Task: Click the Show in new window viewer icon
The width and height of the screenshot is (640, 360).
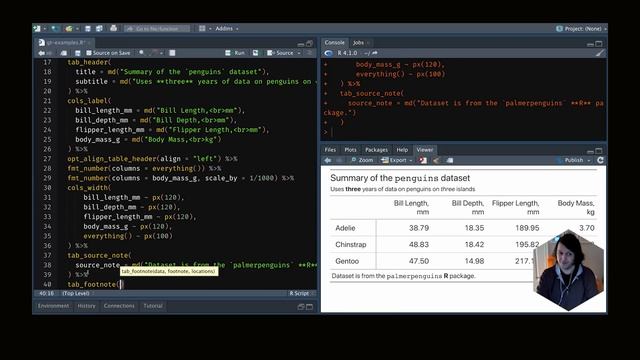Action: (x=450, y=160)
